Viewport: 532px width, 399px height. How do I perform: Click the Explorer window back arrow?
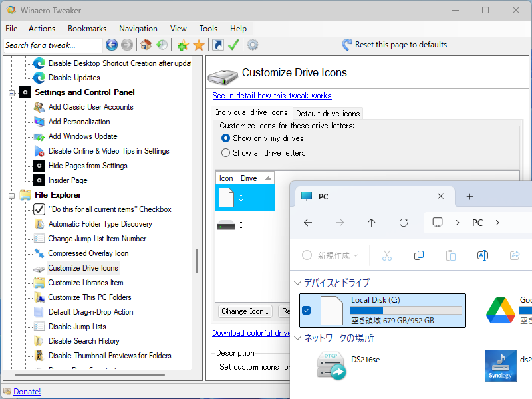click(x=308, y=223)
